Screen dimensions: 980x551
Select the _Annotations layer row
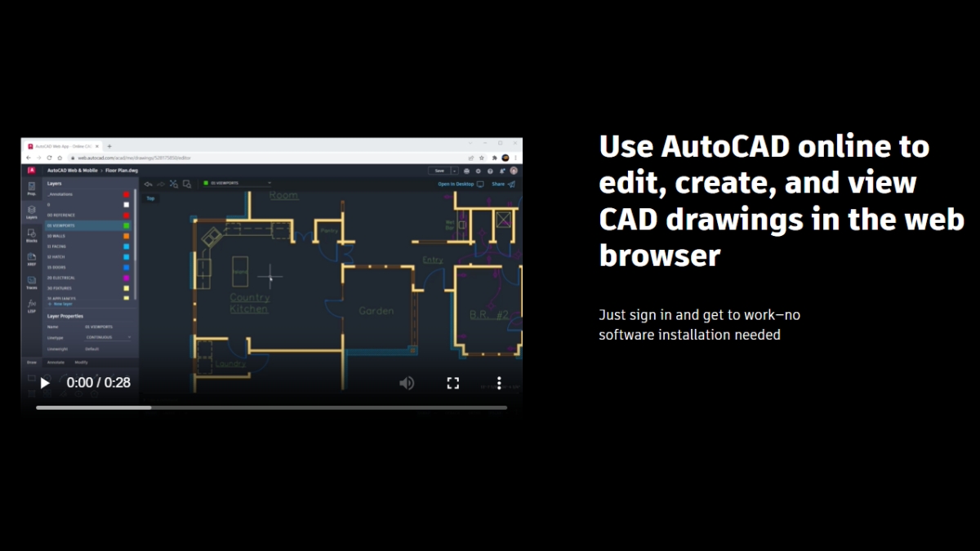coord(88,194)
